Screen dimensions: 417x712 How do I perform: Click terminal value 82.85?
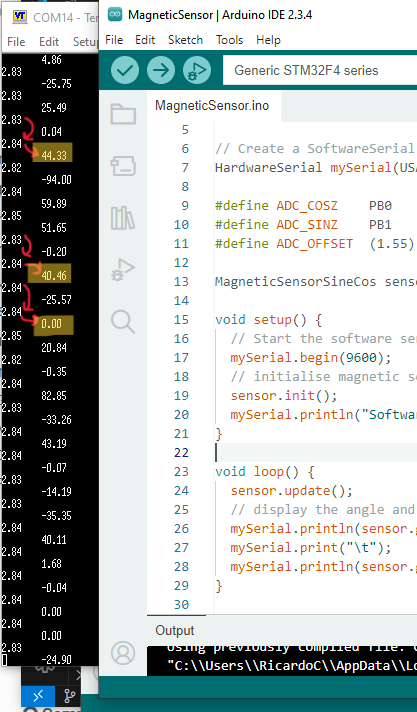coord(54,396)
